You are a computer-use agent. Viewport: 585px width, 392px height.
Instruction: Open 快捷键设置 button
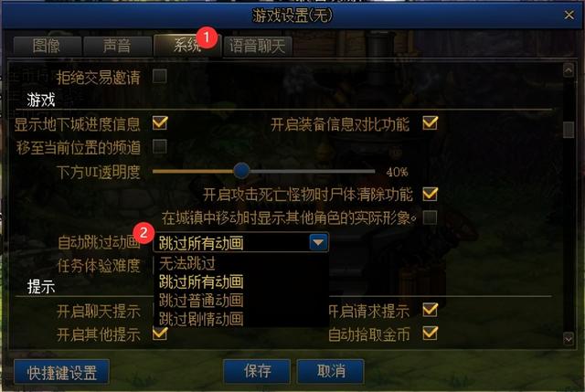tap(62, 372)
